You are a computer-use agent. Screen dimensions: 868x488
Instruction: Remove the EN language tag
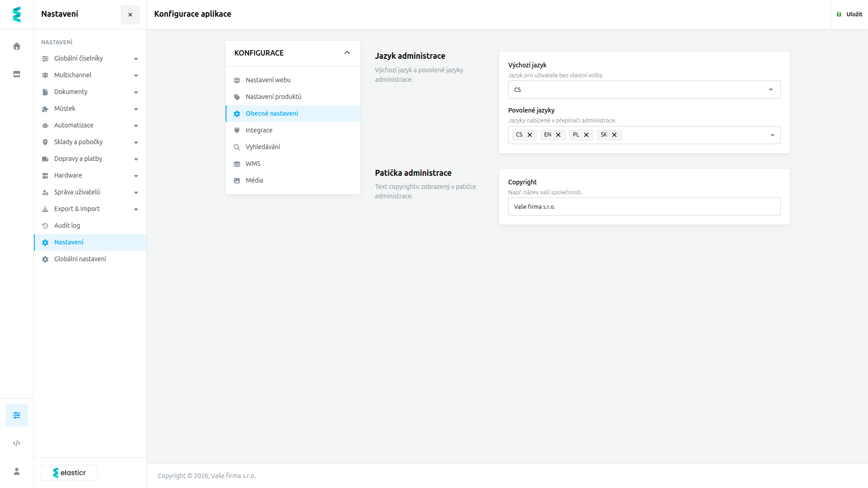pos(558,135)
